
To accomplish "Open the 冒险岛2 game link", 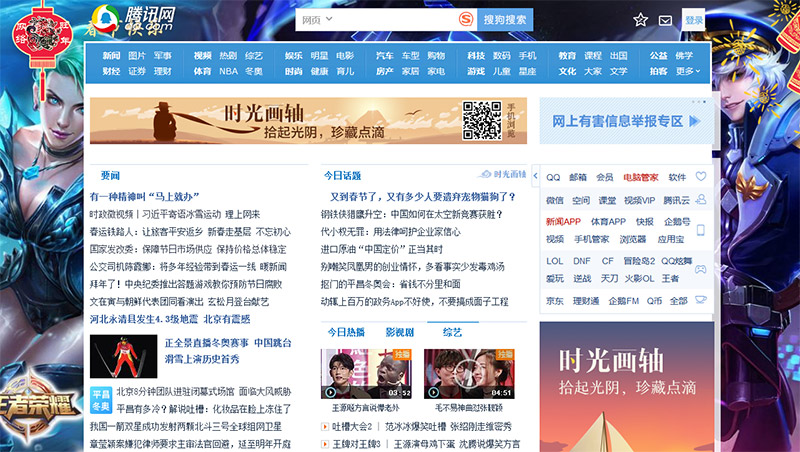I will point(639,261).
